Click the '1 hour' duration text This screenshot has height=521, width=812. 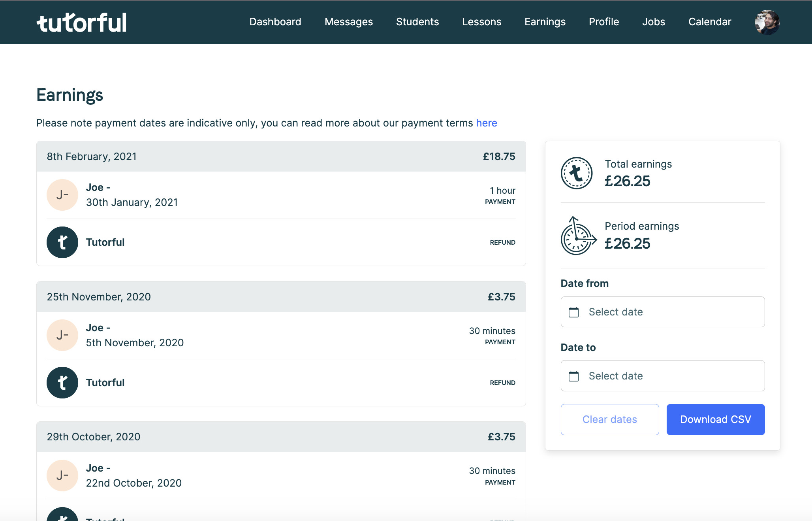tap(503, 191)
